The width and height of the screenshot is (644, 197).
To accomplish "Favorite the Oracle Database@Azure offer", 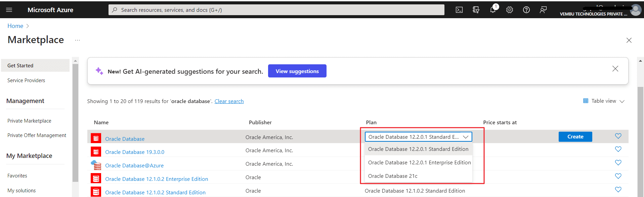I will pyautogui.click(x=618, y=163).
